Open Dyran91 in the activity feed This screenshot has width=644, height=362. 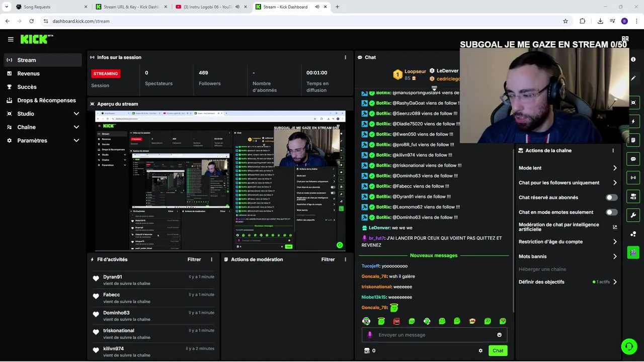point(113,277)
